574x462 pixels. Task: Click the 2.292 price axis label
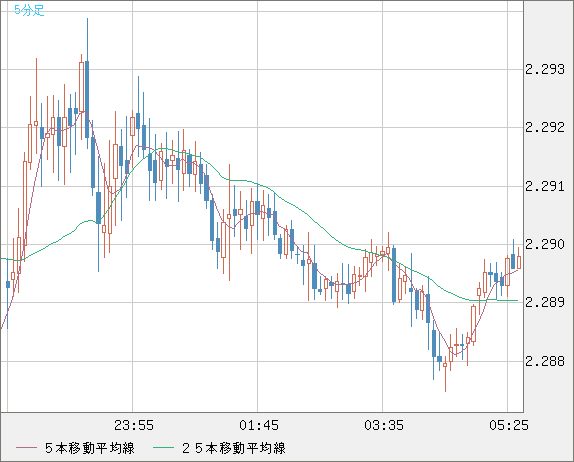tap(545, 127)
